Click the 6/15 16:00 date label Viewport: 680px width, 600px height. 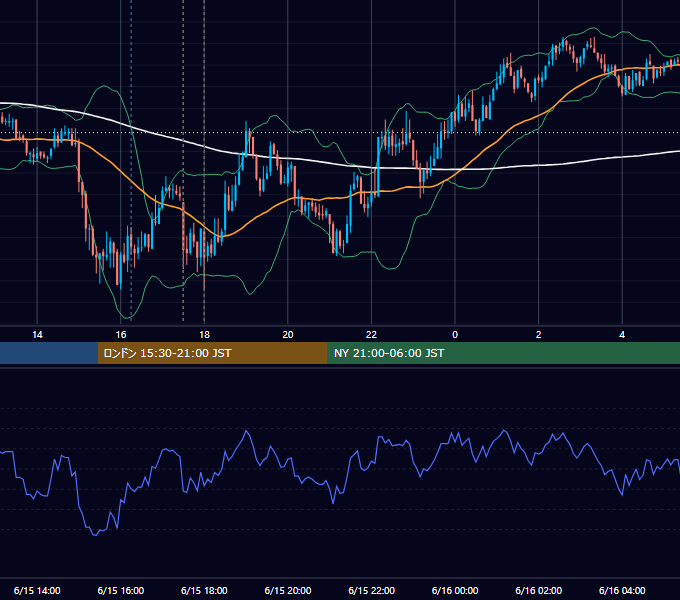pyautogui.click(x=121, y=590)
